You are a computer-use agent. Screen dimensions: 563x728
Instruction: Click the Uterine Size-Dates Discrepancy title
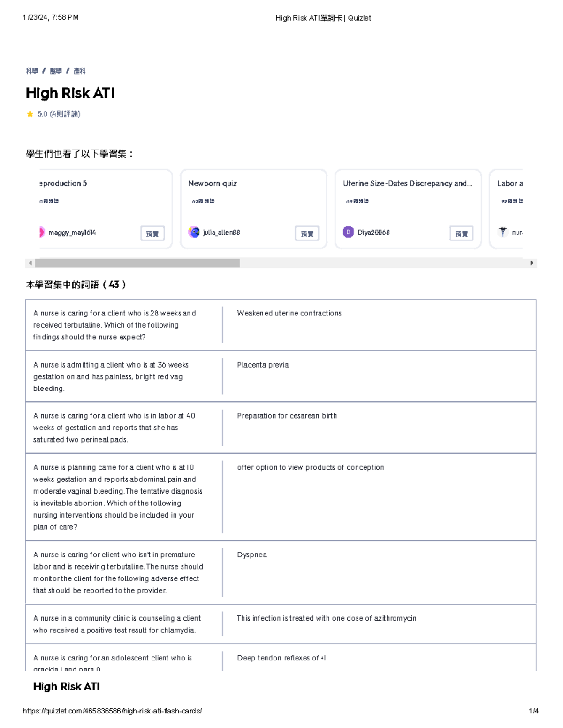click(x=408, y=183)
